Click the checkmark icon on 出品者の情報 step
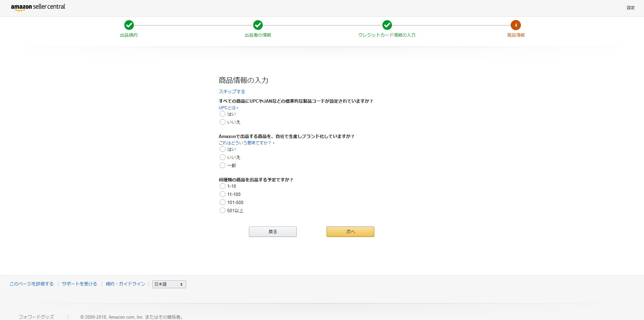644x320 pixels. (258, 25)
